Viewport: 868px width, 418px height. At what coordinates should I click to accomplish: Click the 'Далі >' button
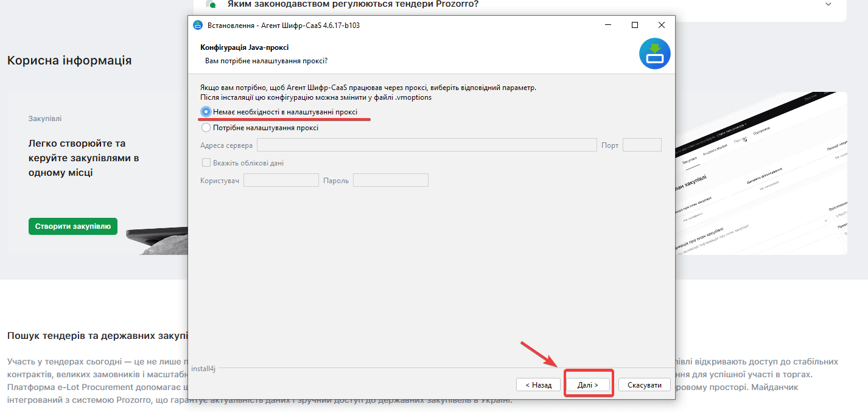(x=588, y=385)
